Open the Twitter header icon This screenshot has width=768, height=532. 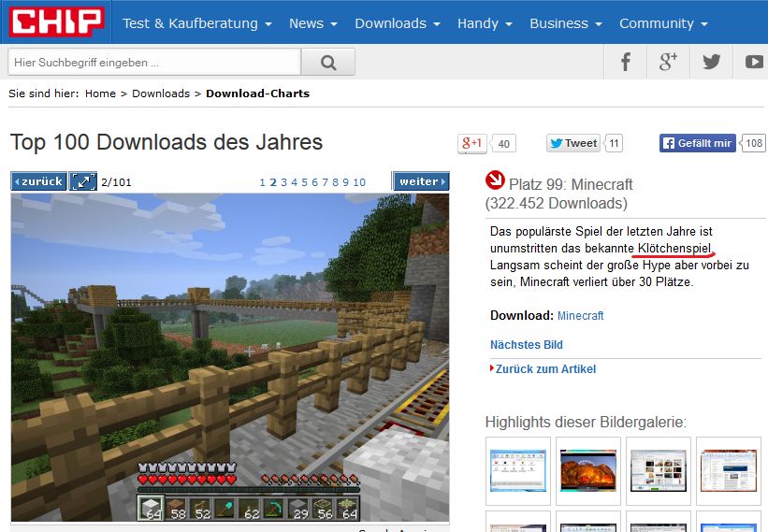[712, 63]
